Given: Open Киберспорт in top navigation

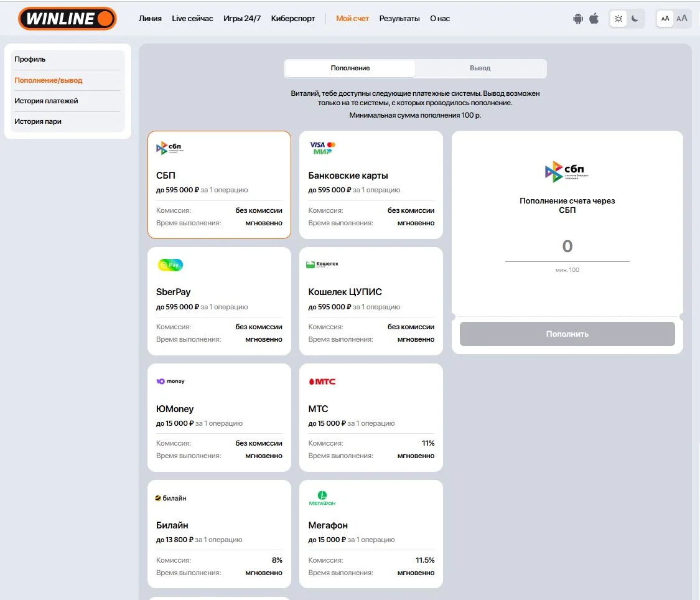Looking at the screenshot, I should click(x=293, y=19).
